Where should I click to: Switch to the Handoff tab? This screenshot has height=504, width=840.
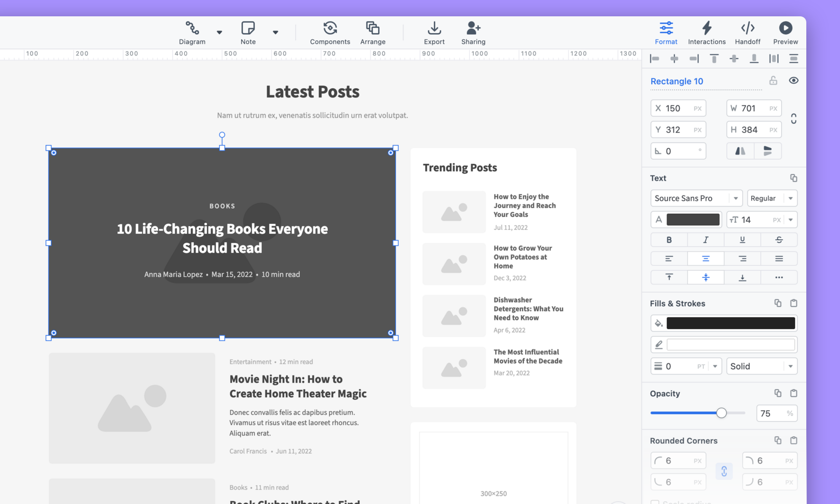coord(747,33)
